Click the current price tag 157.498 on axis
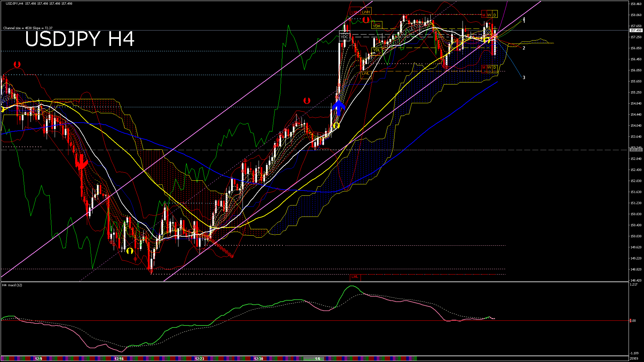Viewport: 644px width, 362px height. (636, 31)
